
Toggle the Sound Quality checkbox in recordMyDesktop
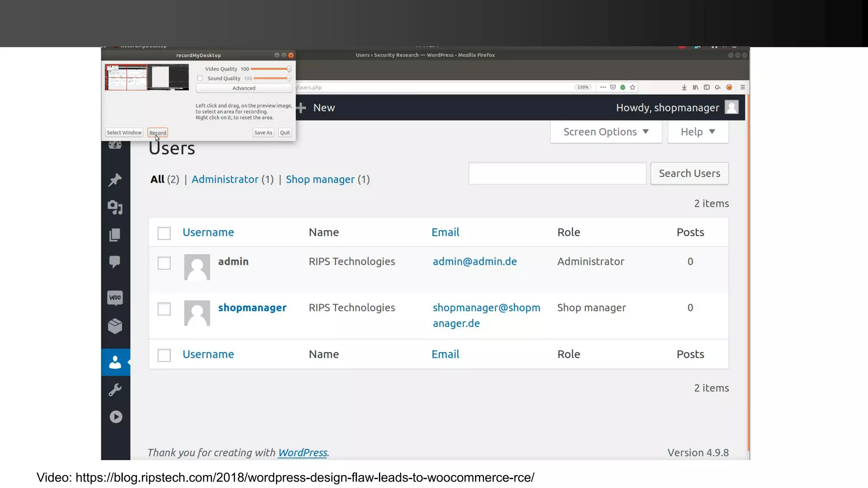(200, 78)
